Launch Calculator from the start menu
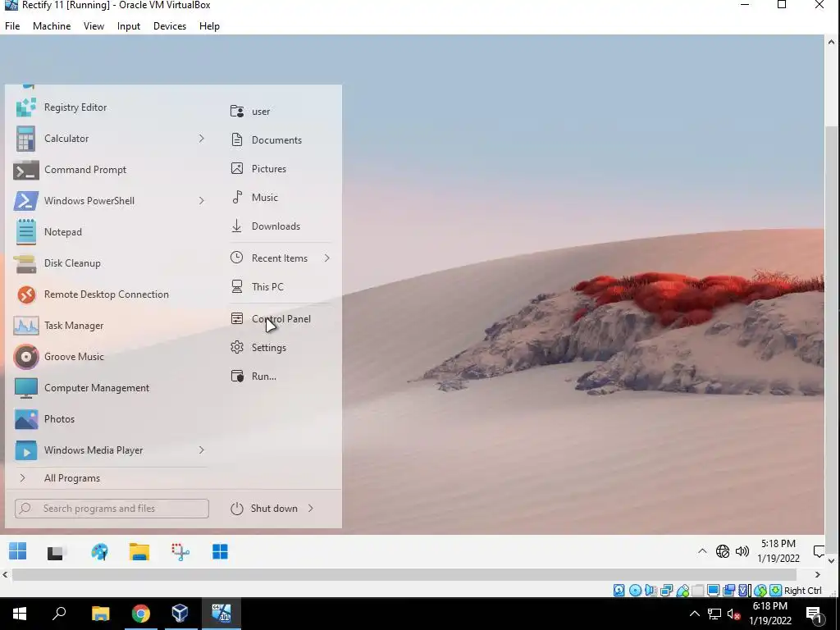Viewport: 840px width, 630px height. pos(66,138)
